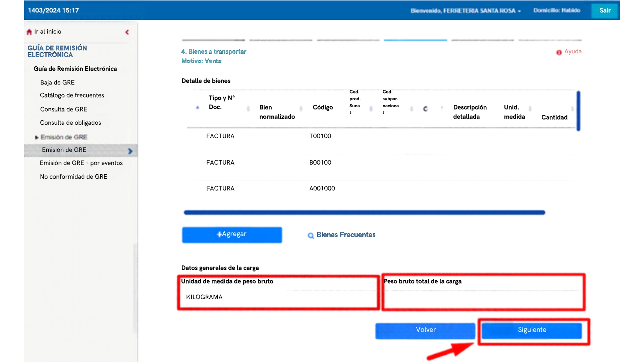This screenshot has height=362, width=644.
Task: Click the Volver button
Action: pos(425,330)
